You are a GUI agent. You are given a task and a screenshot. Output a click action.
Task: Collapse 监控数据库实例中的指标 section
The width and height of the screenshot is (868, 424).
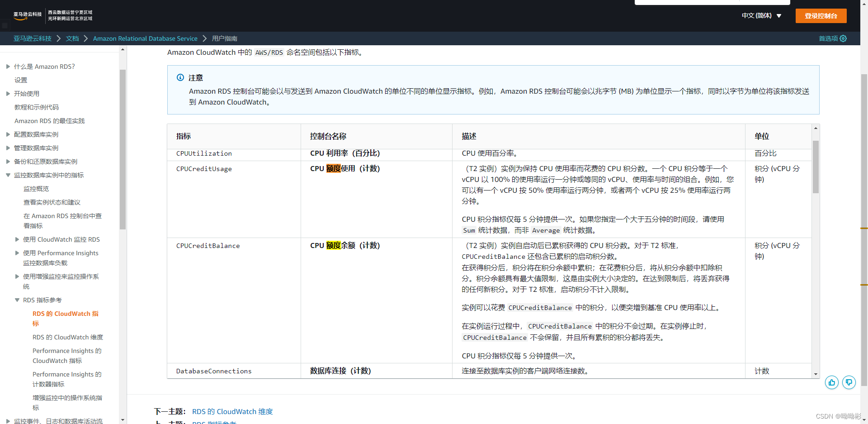click(x=8, y=175)
